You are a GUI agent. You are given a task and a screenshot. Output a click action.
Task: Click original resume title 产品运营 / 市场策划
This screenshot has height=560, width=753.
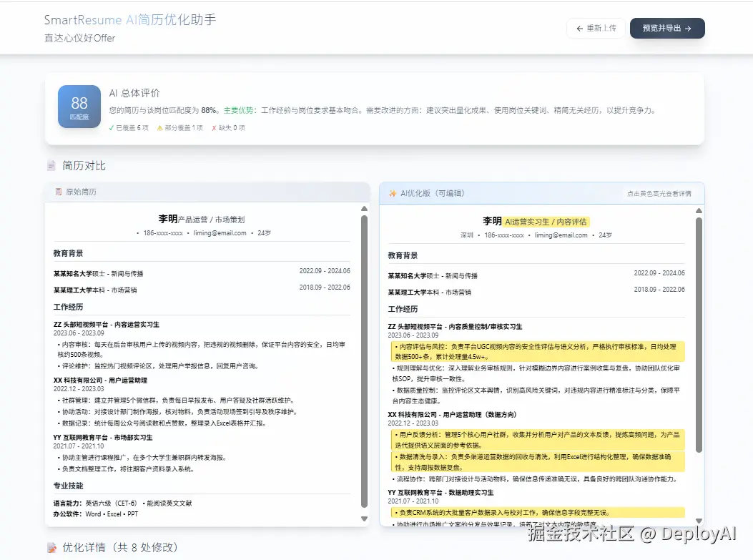[x=211, y=220]
